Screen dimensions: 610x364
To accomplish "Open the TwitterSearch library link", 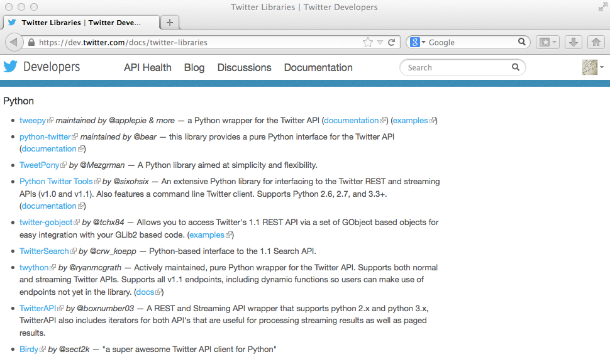I will click(44, 251).
